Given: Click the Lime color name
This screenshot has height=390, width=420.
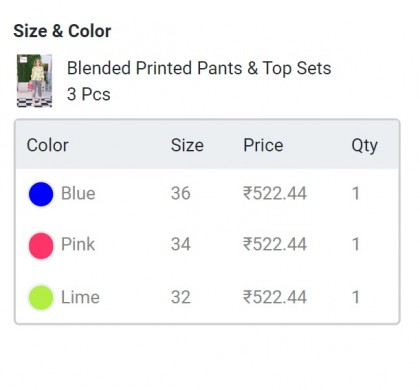Looking at the screenshot, I should pyautogui.click(x=80, y=297).
